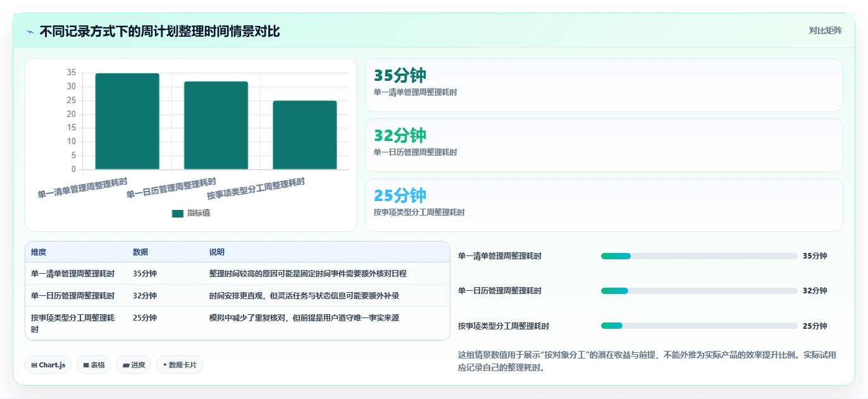
Task: Click description starting 模拟中减少了重复核对
Action: pyautogui.click(x=304, y=318)
